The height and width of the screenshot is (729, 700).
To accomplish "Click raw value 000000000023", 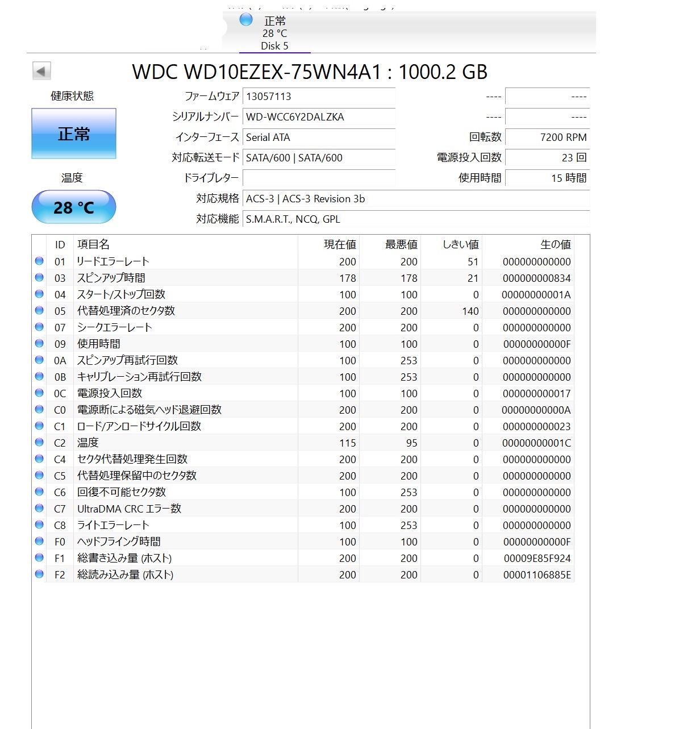I will coord(537,427).
